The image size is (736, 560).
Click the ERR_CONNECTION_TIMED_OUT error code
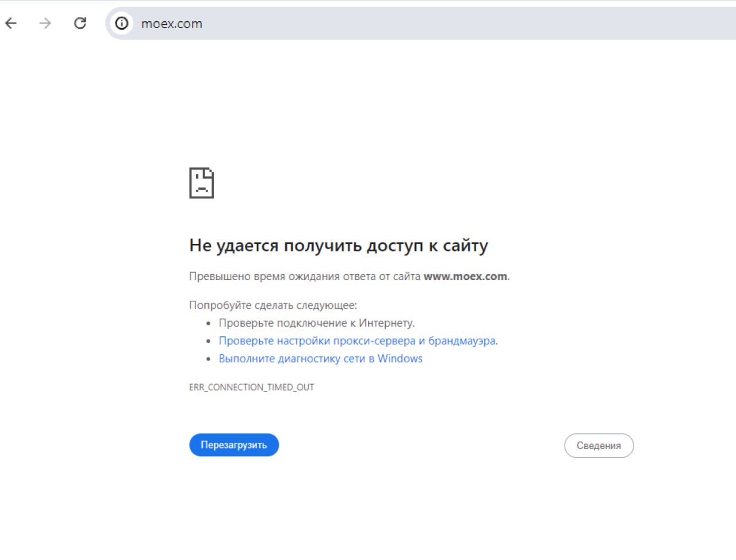251,388
